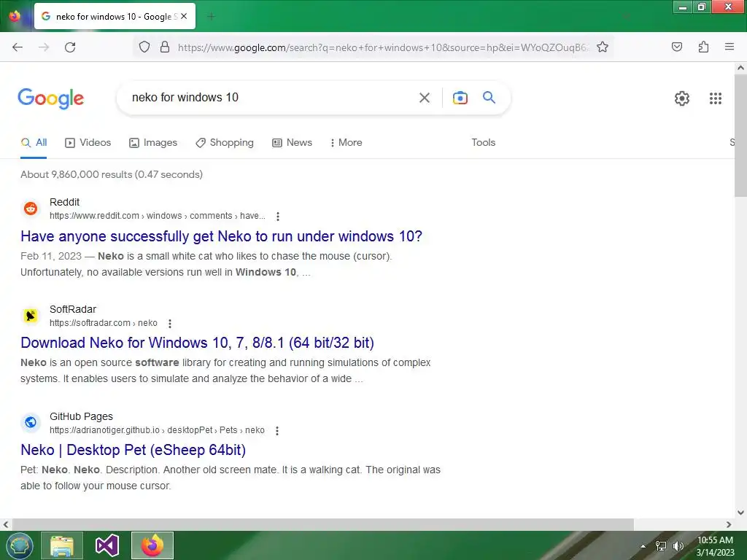Bookmark this page with the star icon
Screen dimensions: 747x560
click(x=603, y=47)
